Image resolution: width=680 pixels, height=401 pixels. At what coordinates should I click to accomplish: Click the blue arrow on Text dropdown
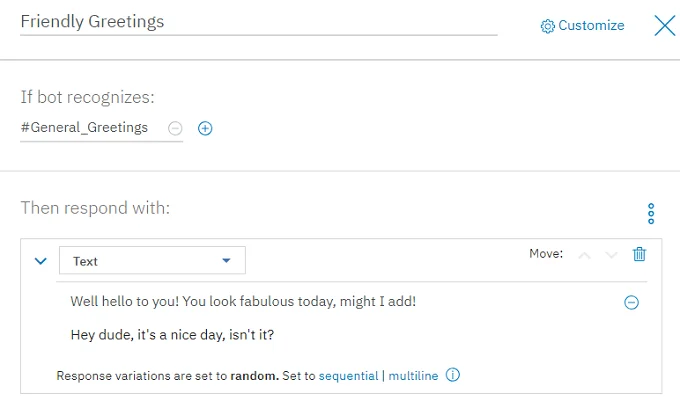point(227,261)
